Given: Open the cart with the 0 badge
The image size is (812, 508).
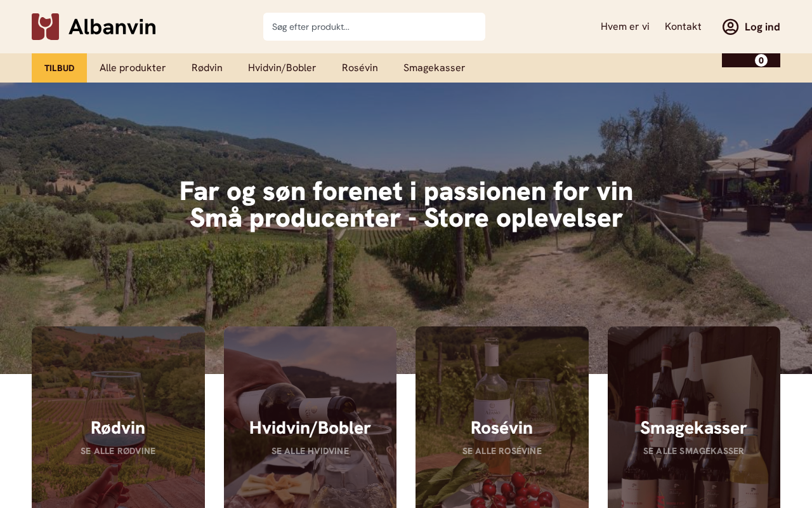Looking at the screenshot, I should point(751,60).
